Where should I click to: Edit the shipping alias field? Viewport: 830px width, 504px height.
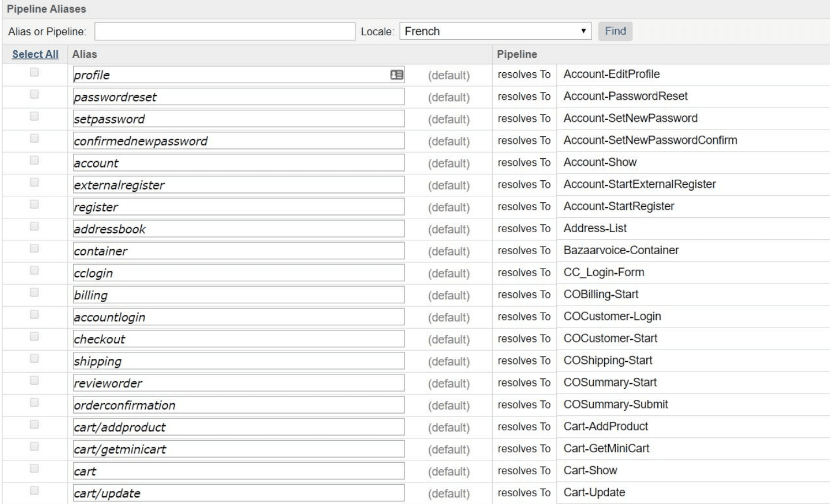(x=238, y=362)
